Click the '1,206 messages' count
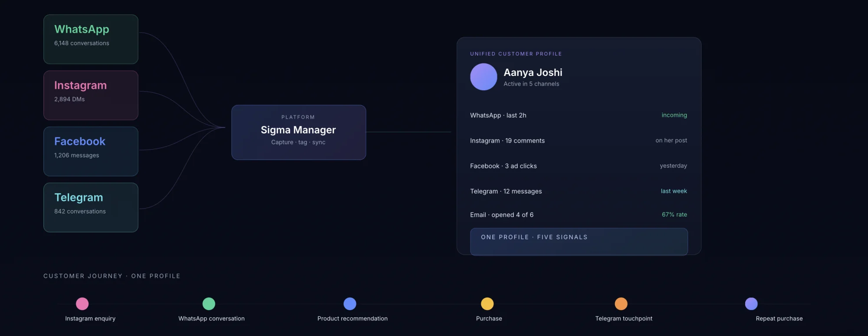Screen dimensions: 868x336 76,155
